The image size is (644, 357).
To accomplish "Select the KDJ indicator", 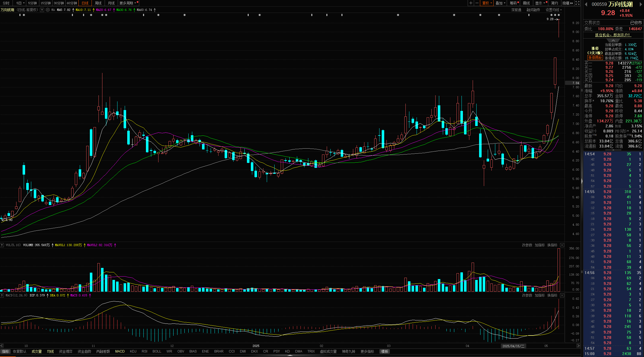I will click(x=133, y=351).
